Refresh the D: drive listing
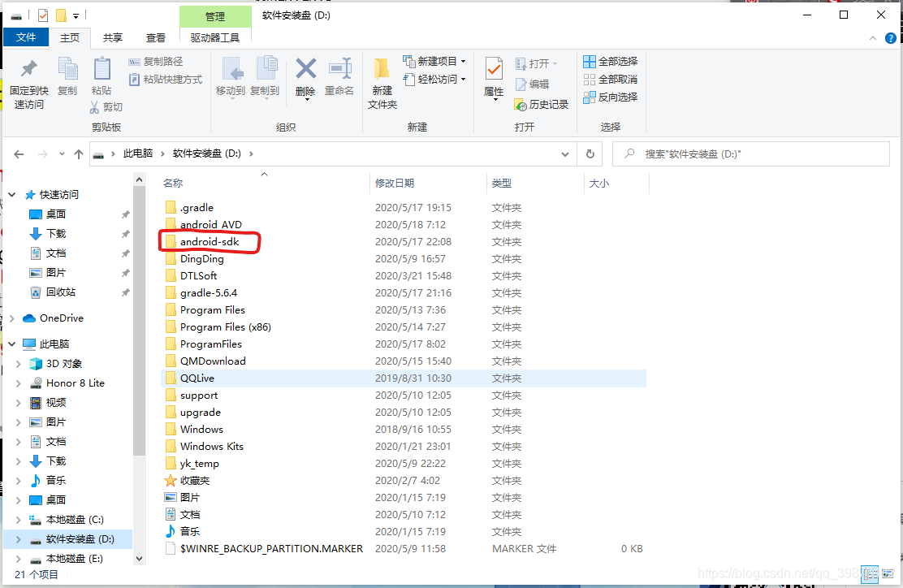 590,154
